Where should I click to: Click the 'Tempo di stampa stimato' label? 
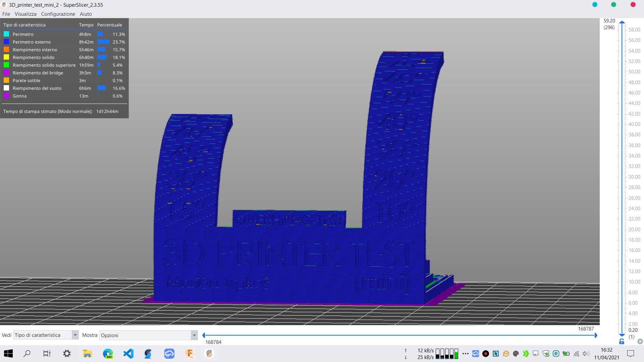[48, 111]
